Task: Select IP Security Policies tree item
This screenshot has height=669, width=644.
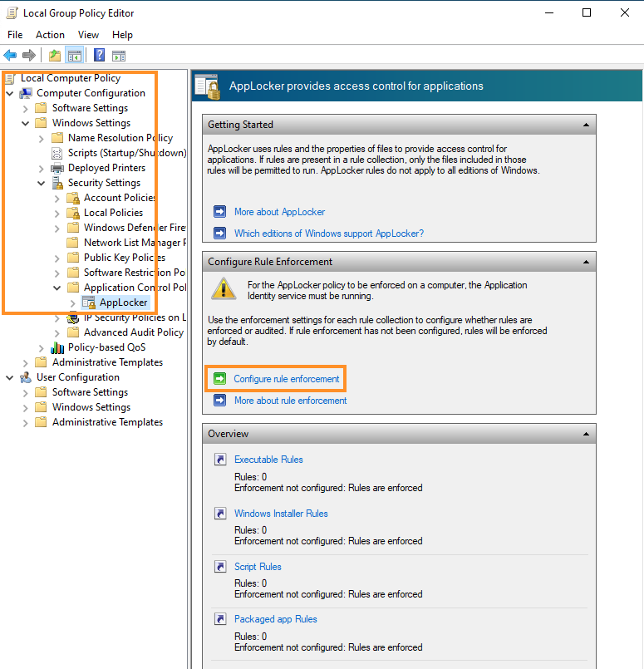Action: (x=135, y=317)
